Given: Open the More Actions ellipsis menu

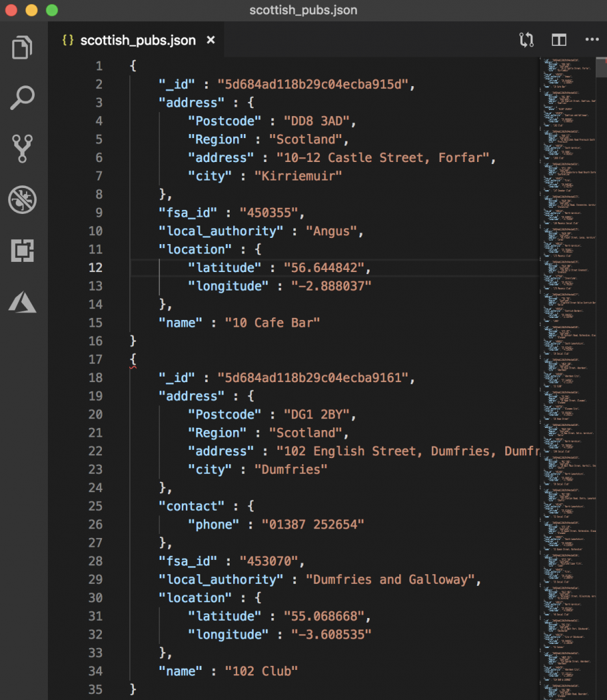Looking at the screenshot, I should click(x=592, y=40).
